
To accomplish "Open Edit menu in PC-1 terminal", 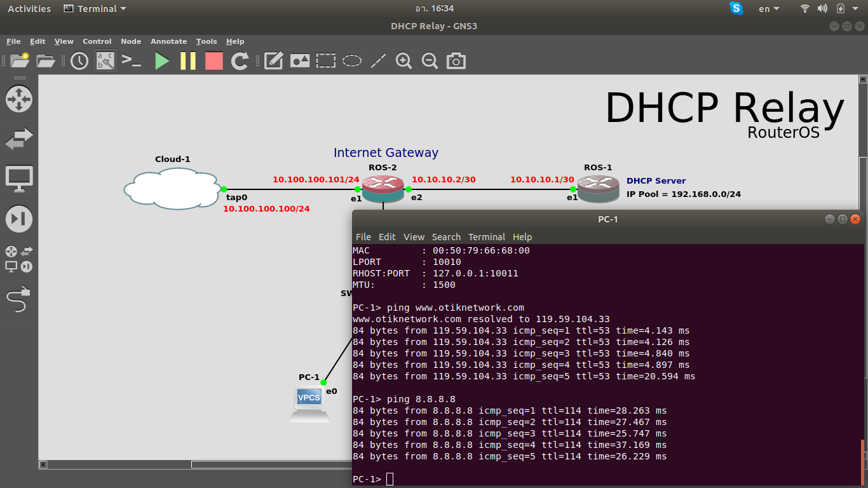I will 387,237.
